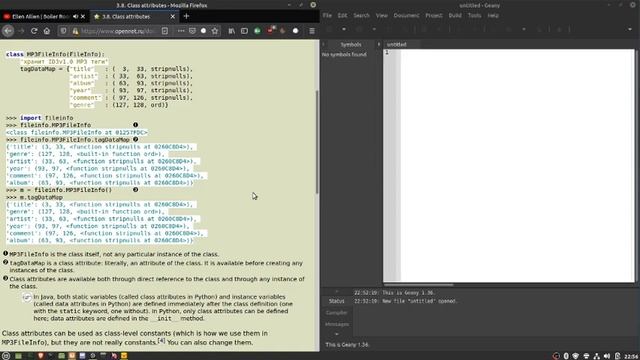Select the untitled document tab

[397, 44]
